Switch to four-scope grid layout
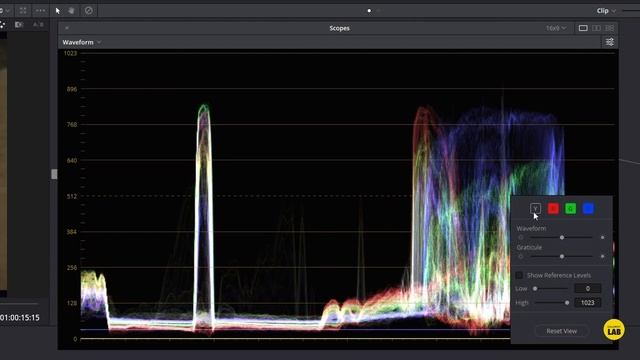 609,28
